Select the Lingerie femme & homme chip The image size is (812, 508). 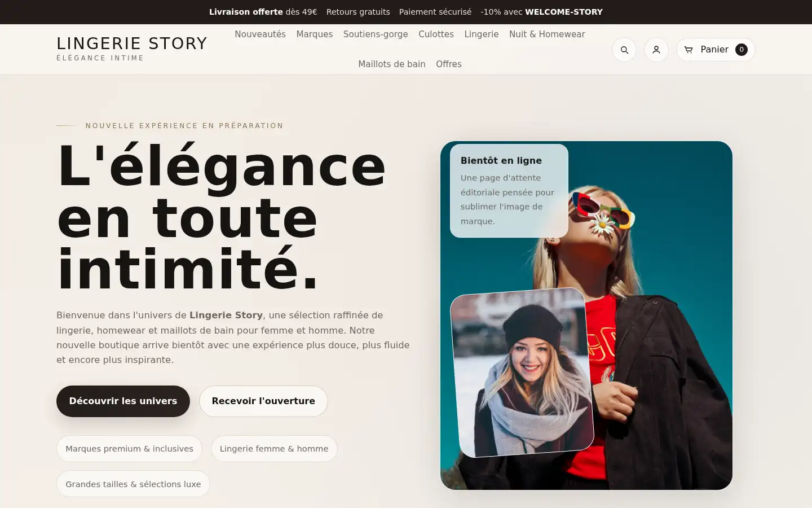click(x=274, y=449)
